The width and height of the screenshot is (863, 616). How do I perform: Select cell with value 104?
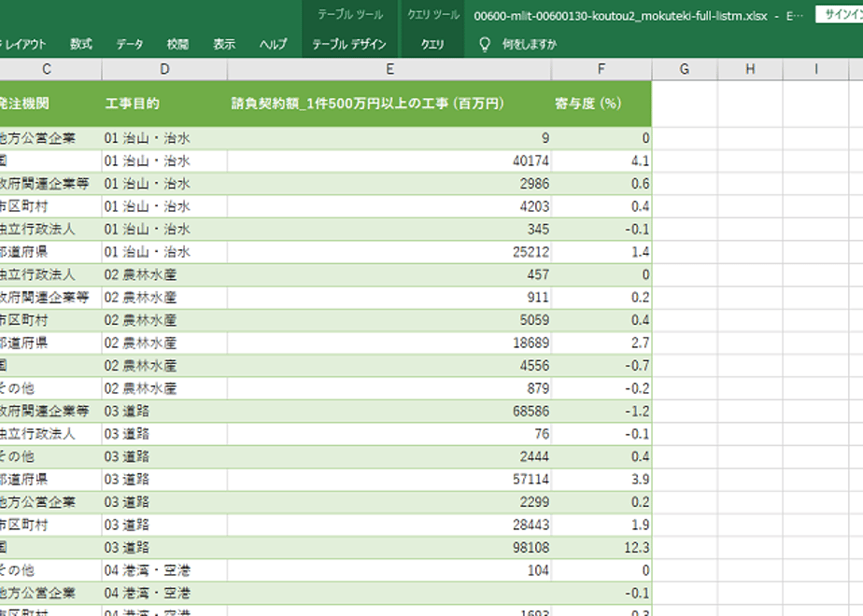tap(389, 571)
